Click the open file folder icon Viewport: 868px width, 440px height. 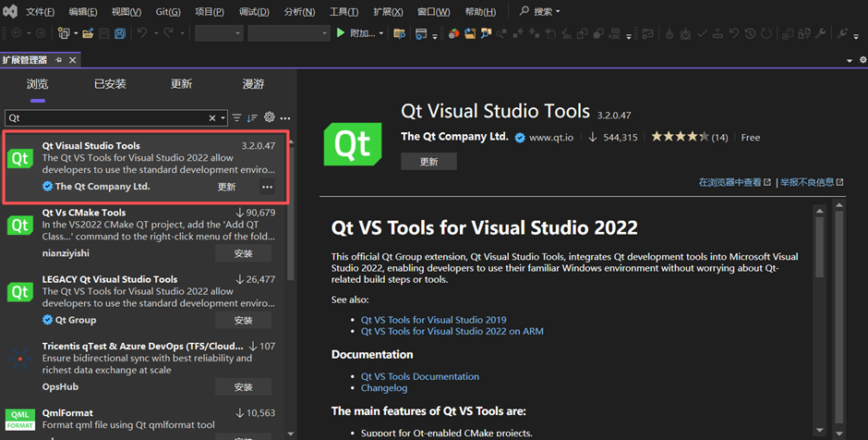tap(88, 34)
